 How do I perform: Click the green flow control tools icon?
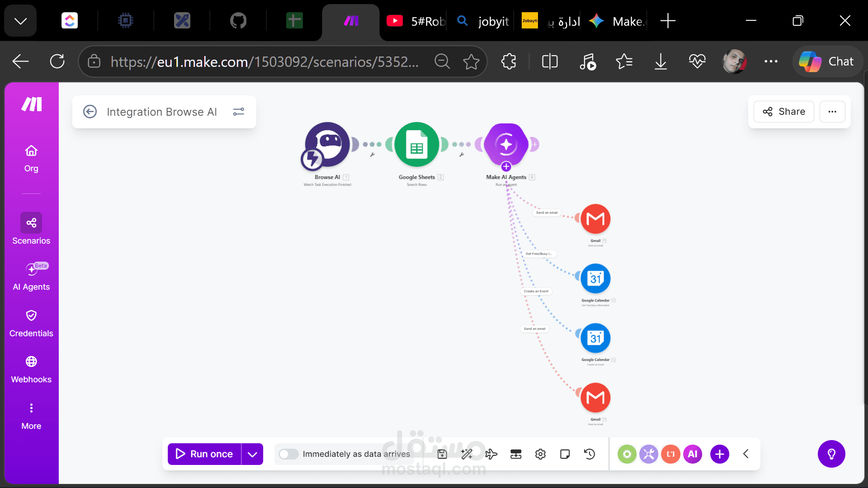pyautogui.click(x=627, y=454)
